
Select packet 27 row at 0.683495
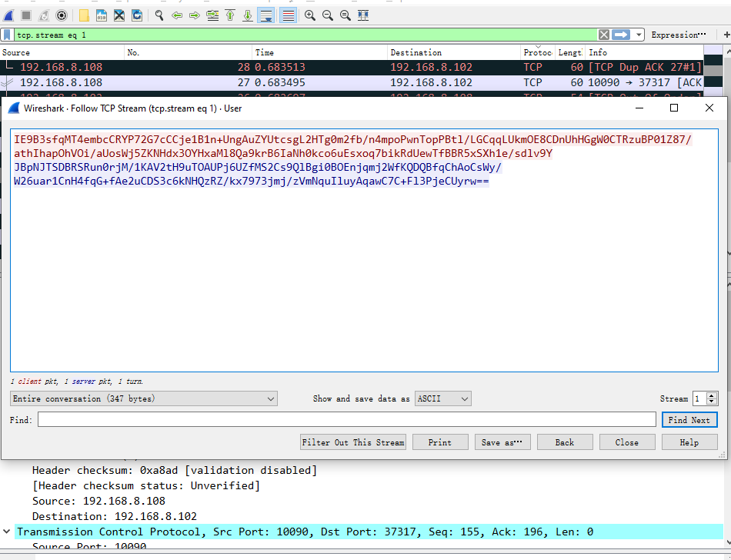pyautogui.click(x=352, y=82)
